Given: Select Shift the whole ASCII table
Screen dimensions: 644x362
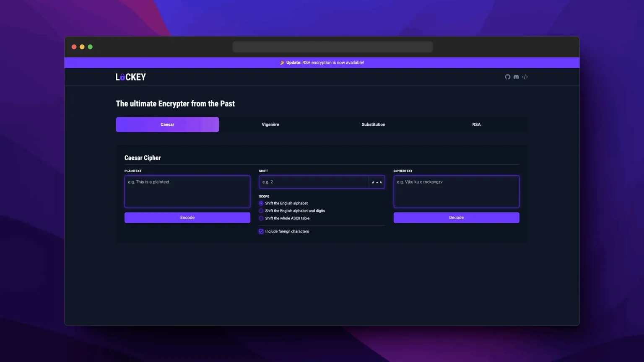Looking at the screenshot, I should coord(261,218).
